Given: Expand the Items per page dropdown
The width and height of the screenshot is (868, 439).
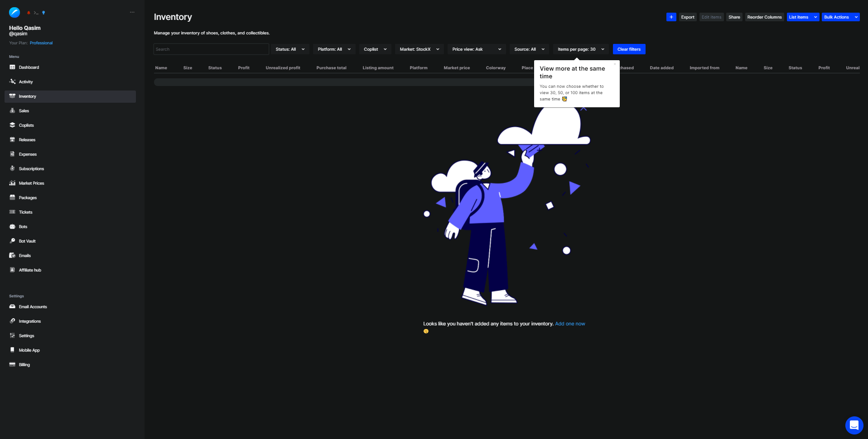Looking at the screenshot, I should (580, 49).
